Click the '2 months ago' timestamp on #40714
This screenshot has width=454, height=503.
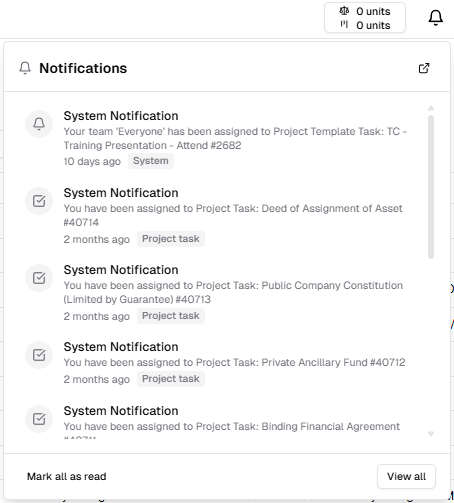(97, 239)
